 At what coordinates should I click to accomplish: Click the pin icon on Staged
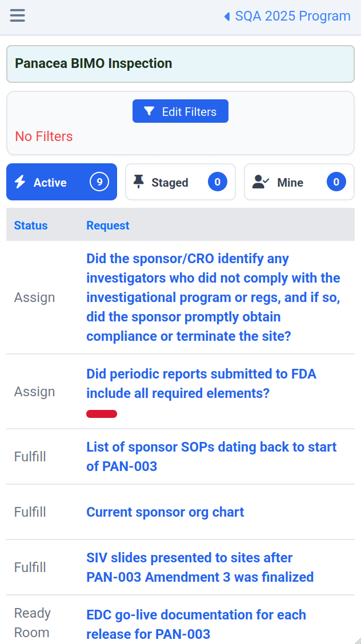point(138,182)
